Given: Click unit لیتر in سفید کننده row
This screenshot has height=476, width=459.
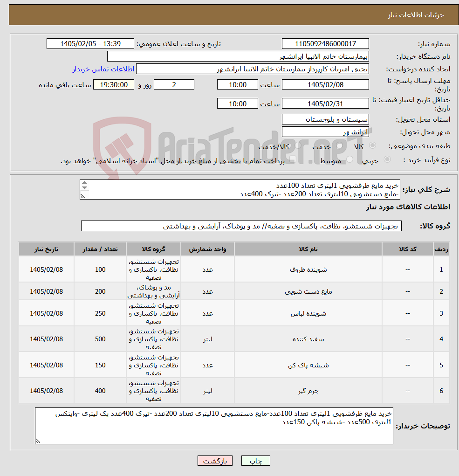Looking at the screenshot, I should [207, 339].
